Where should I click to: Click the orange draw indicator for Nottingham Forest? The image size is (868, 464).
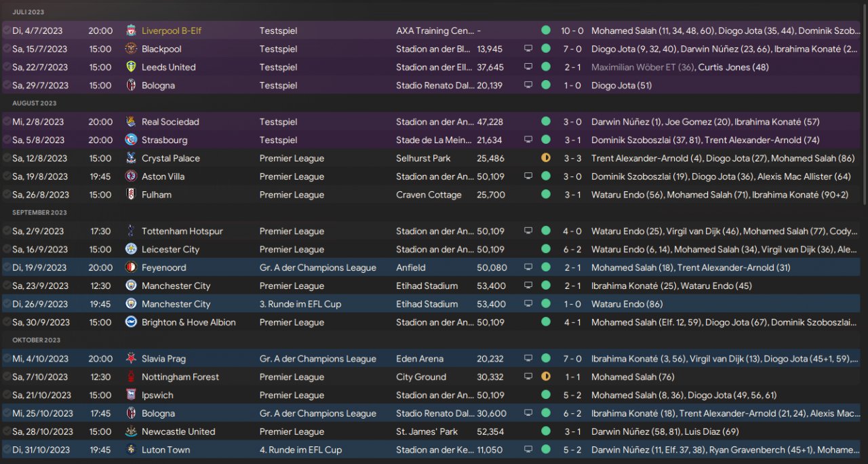tap(546, 376)
